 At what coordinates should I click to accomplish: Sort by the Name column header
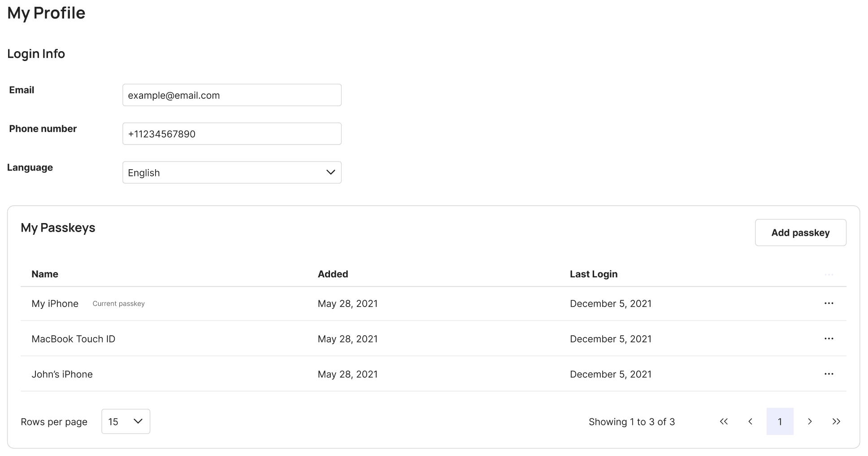click(x=45, y=274)
